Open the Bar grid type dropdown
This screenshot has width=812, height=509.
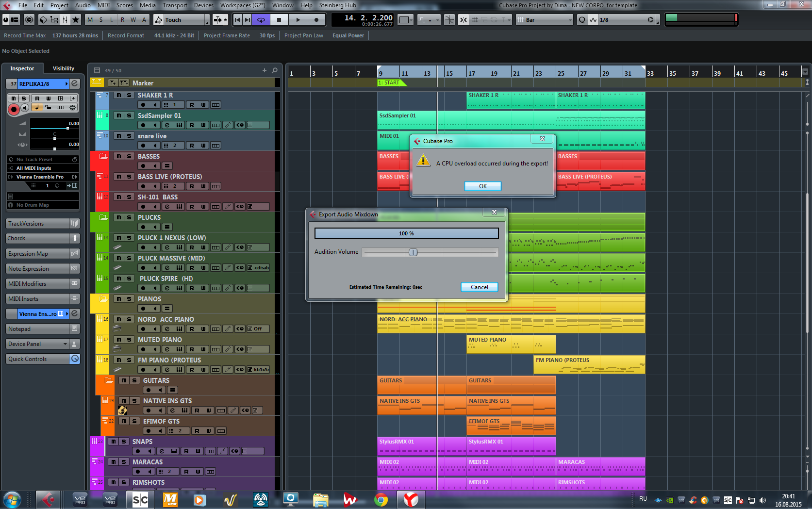[x=545, y=20]
